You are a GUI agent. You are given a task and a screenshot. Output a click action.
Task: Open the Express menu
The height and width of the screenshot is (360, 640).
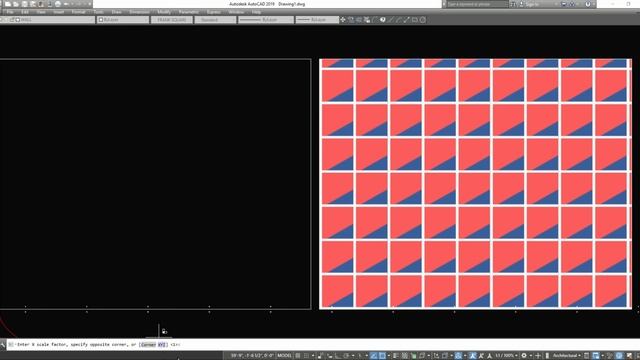coord(213,12)
